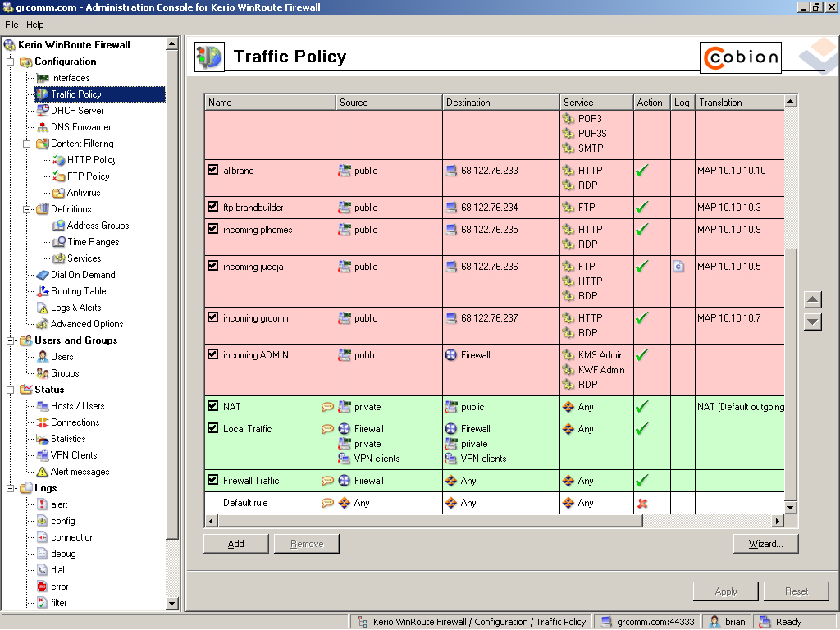Select the Hosts / Users icon

tap(43, 407)
